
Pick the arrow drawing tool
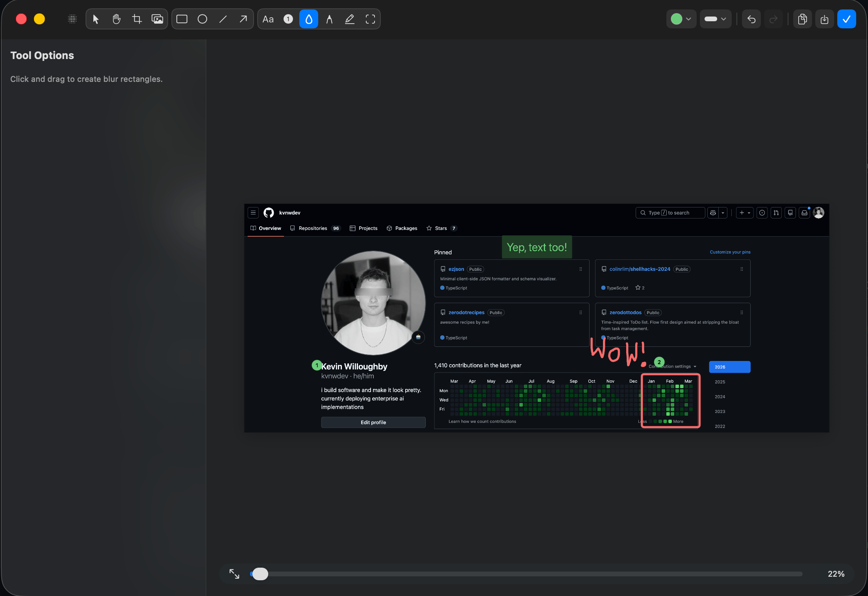243,19
